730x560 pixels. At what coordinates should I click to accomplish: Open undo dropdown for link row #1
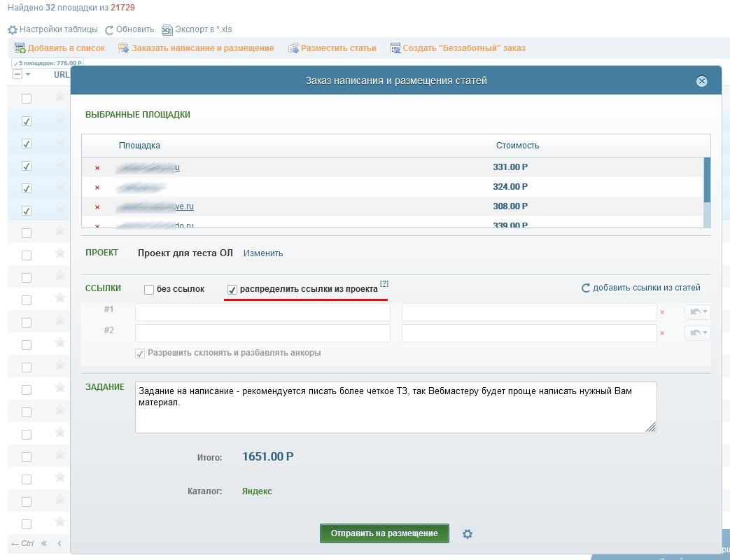click(x=697, y=312)
